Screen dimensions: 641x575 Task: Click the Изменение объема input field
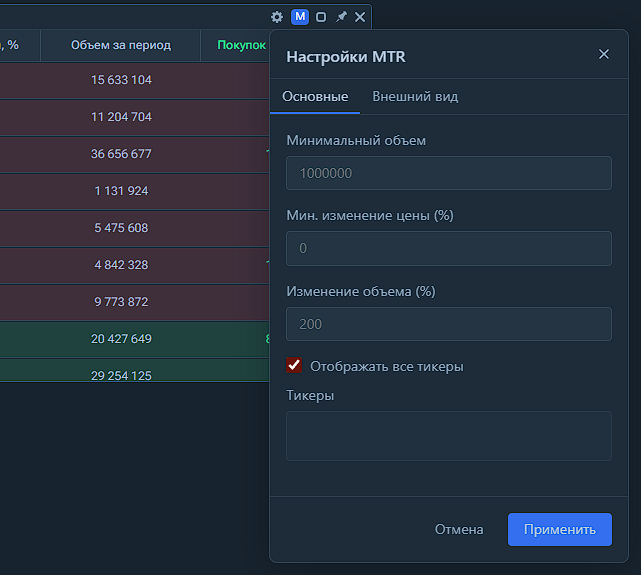pos(448,324)
